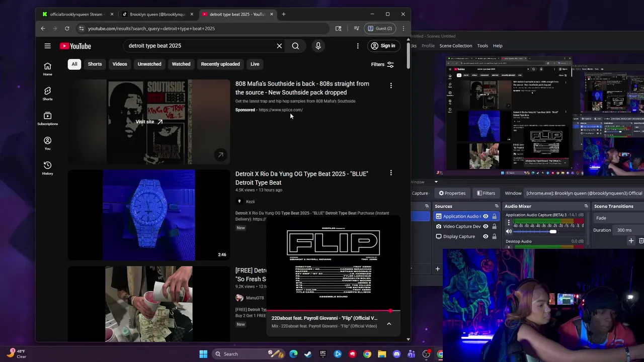
Task: Open Application Audio Capture mixer options dots
Action: (x=509, y=222)
